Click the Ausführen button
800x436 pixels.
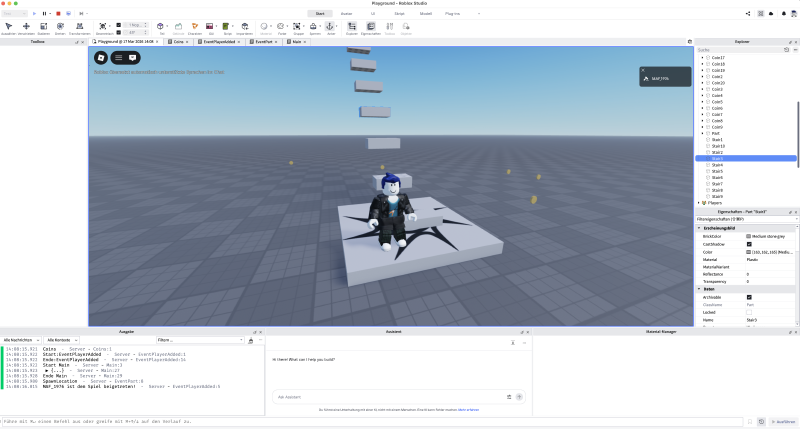(784, 422)
